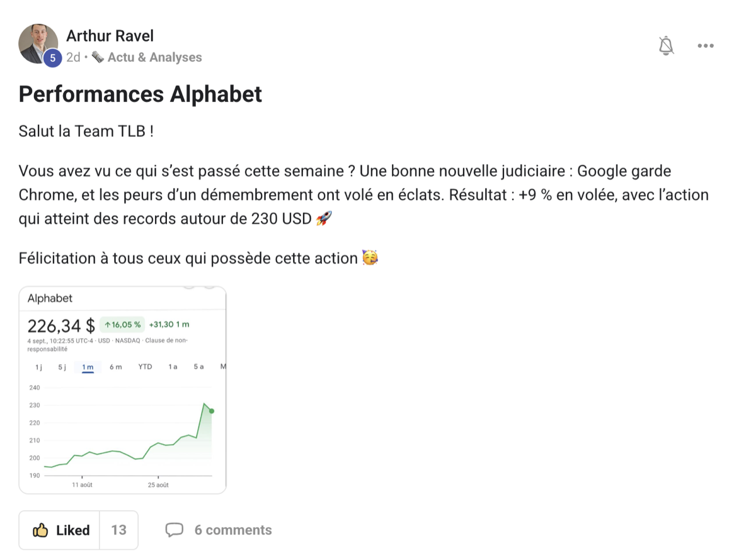
Task: Select the 1m range tab in chart
Action: [x=88, y=367]
